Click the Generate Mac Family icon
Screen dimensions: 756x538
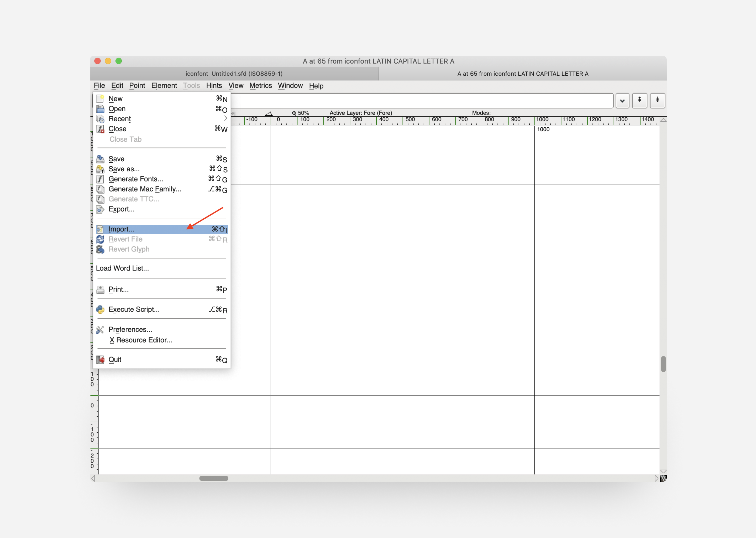100,189
